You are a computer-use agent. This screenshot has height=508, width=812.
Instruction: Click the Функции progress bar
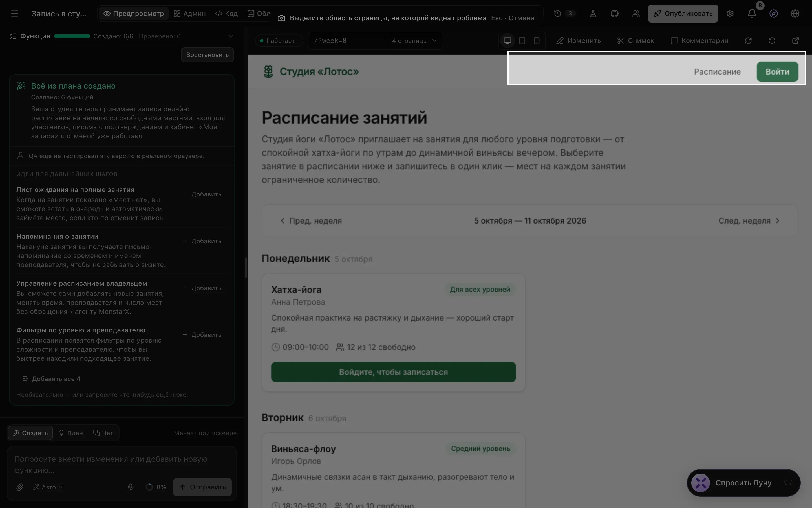[72, 36]
